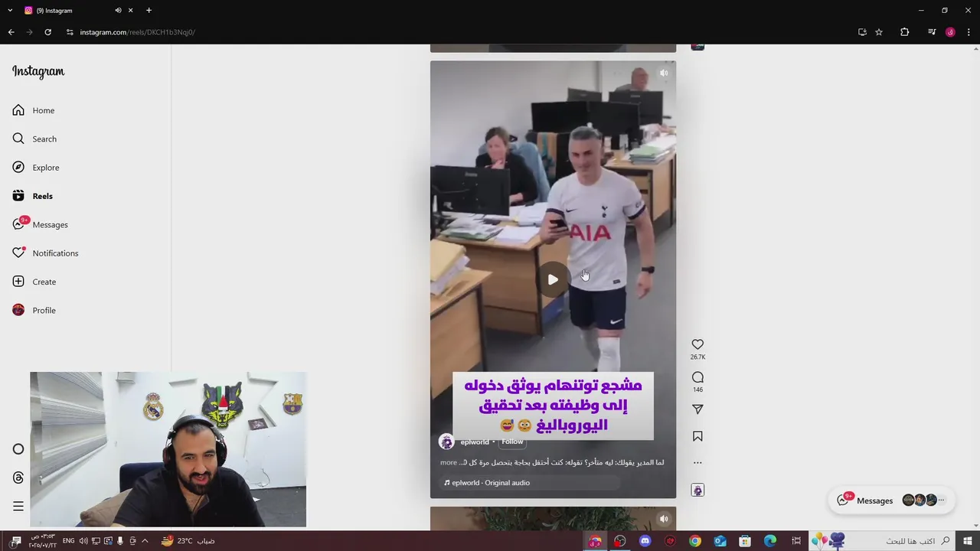
Task: Open the eplworld username link
Action: click(x=474, y=442)
